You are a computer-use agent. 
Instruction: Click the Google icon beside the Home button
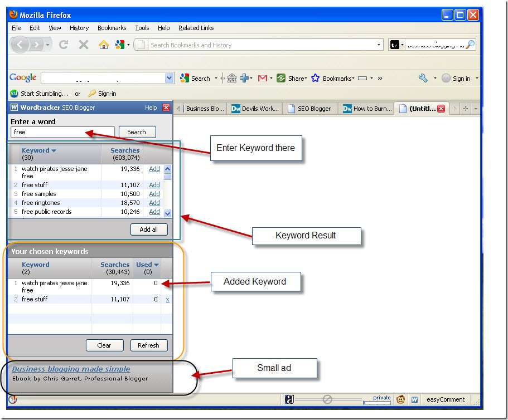pyautogui.click(x=120, y=45)
